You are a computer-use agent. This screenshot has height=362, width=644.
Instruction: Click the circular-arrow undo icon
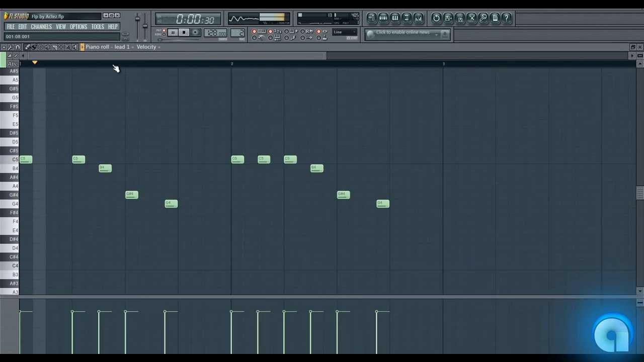[436, 18]
